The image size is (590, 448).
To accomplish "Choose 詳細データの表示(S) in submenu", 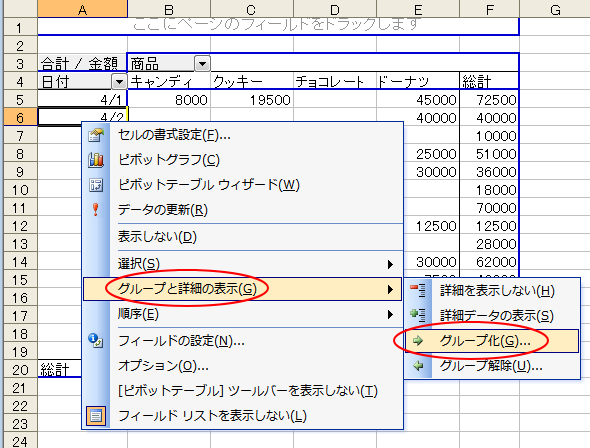I will (492, 315).
